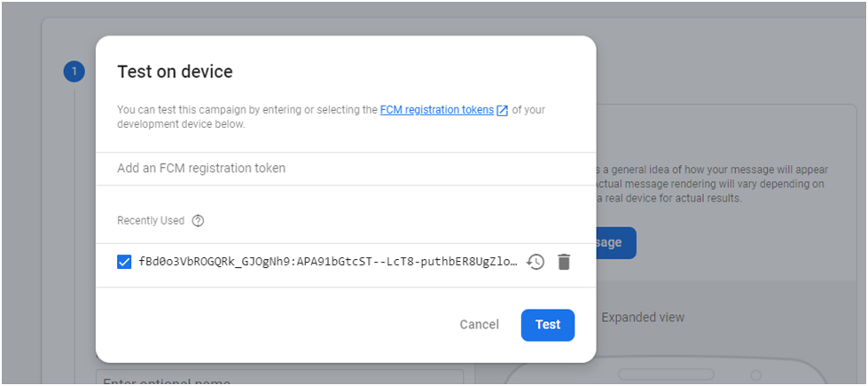Uncheck the fBd0o3VbROGQRk token checkbox
The height and width of the screenshot is (386, 868).
[x=124, y=262]
